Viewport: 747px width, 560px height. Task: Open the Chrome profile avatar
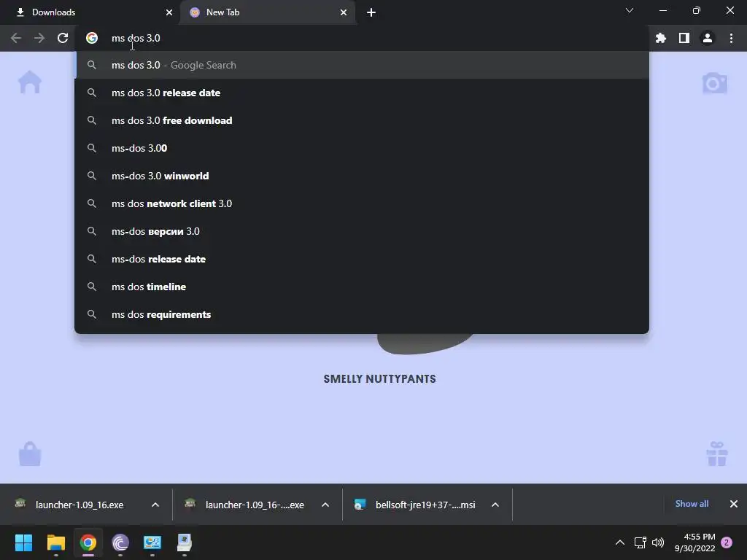[x=708, y=38]
